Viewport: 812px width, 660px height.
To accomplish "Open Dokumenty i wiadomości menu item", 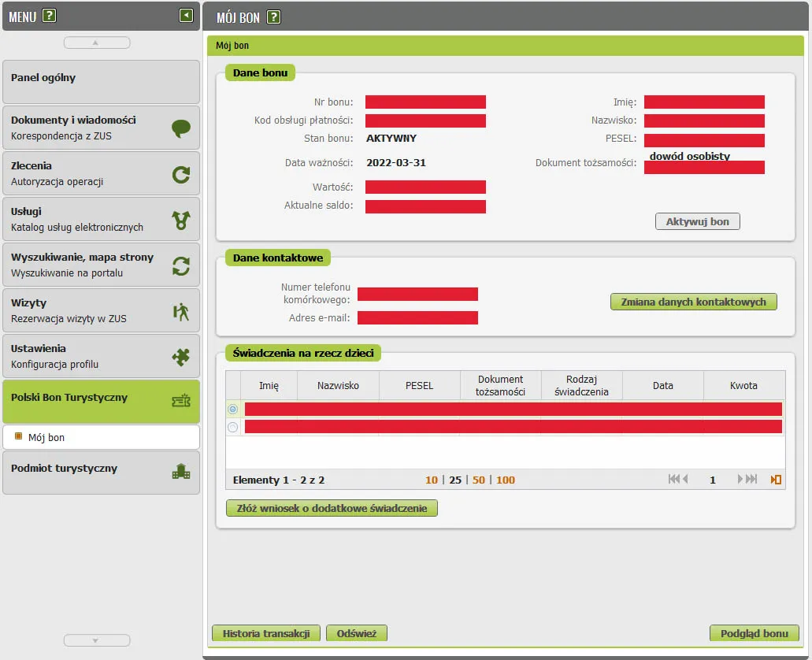I will (101, 128).
